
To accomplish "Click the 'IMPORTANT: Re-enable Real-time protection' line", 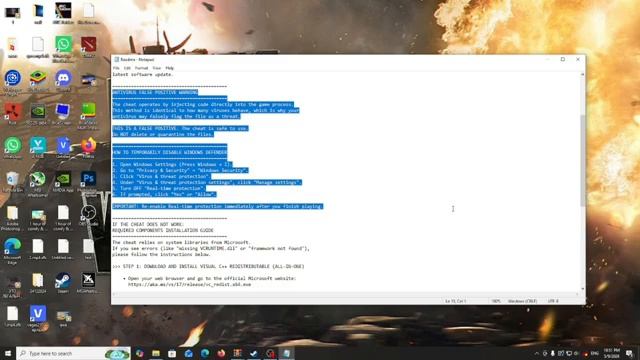I will (218, 207).
